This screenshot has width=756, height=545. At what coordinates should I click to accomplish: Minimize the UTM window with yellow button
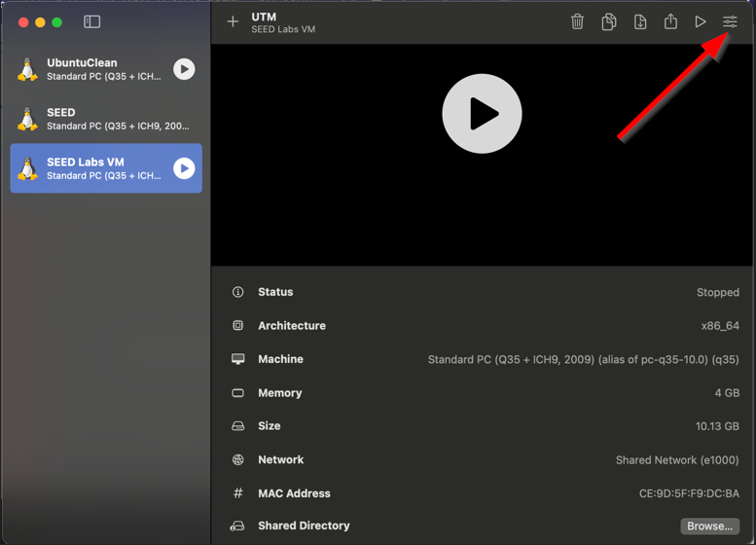pyautogui.click(x=40, y=22)
